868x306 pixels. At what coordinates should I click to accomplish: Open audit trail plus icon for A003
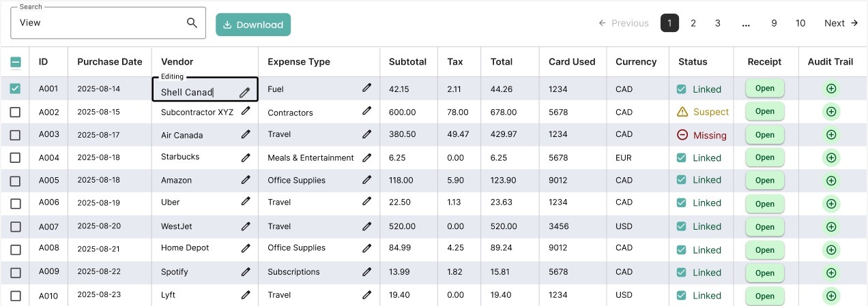point(830,135)
